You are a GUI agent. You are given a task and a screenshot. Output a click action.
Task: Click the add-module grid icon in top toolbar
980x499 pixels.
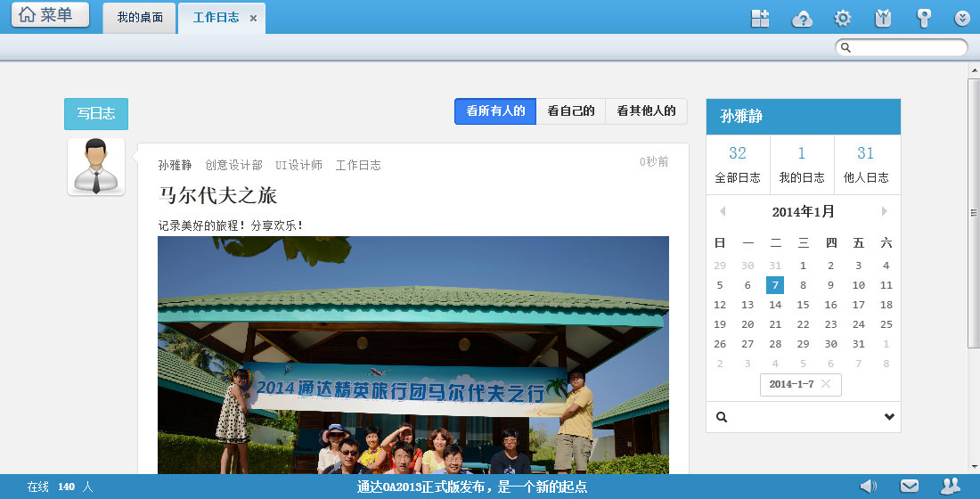tap(760, 19)
